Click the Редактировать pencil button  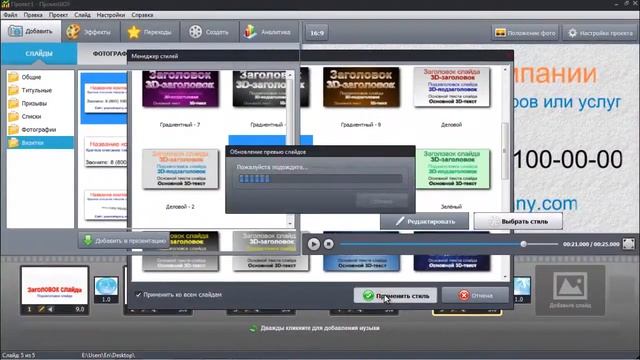(424, 221)
